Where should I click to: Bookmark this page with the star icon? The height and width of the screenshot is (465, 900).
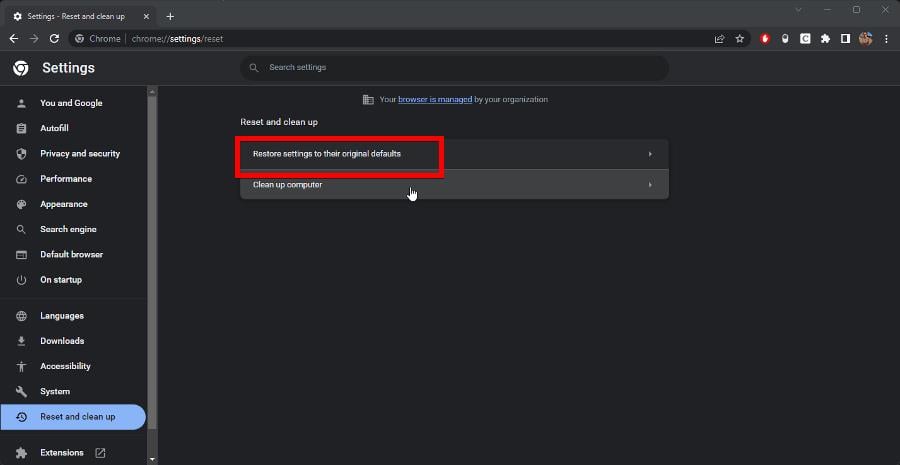740,38
